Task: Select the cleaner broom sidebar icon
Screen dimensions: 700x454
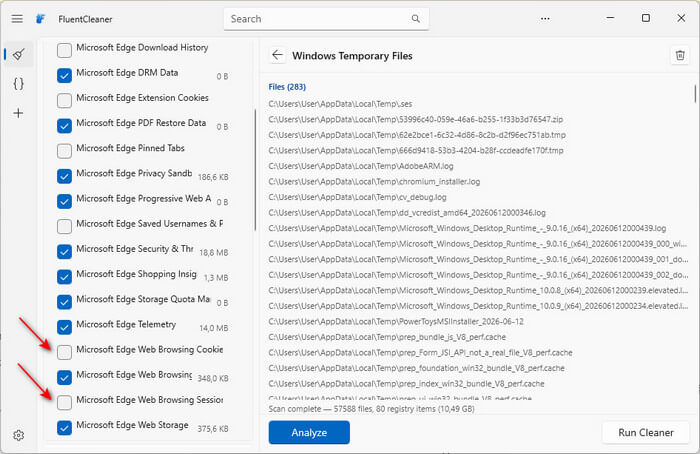Action: [18, 54]
